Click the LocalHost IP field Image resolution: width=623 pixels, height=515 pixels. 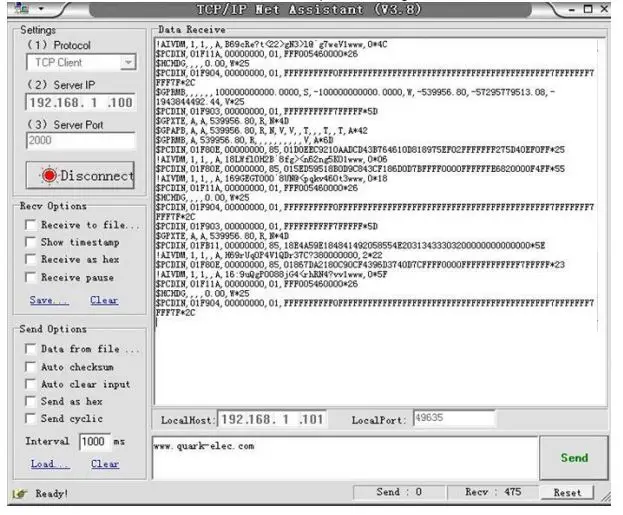(272, 419)
